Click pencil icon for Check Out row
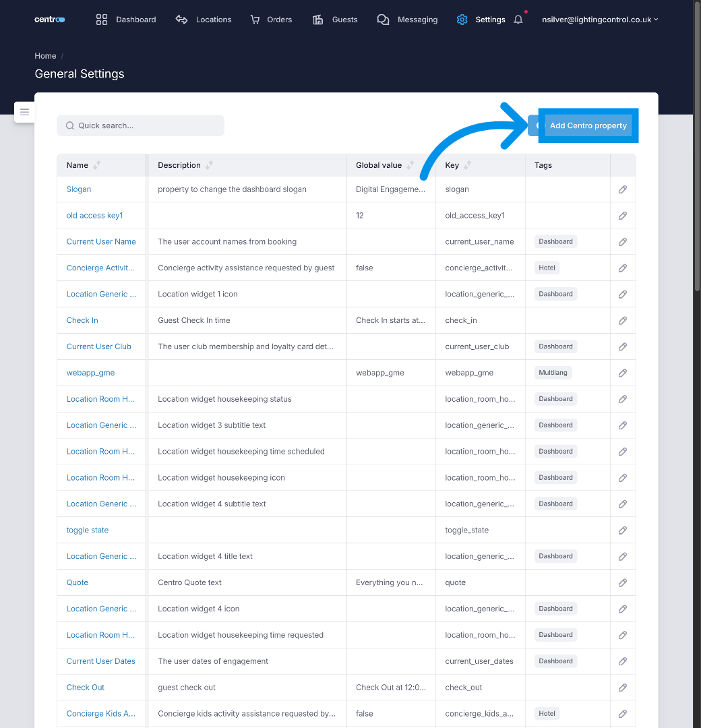Viewport: 701px width, 728px height. tap(622, 688)
